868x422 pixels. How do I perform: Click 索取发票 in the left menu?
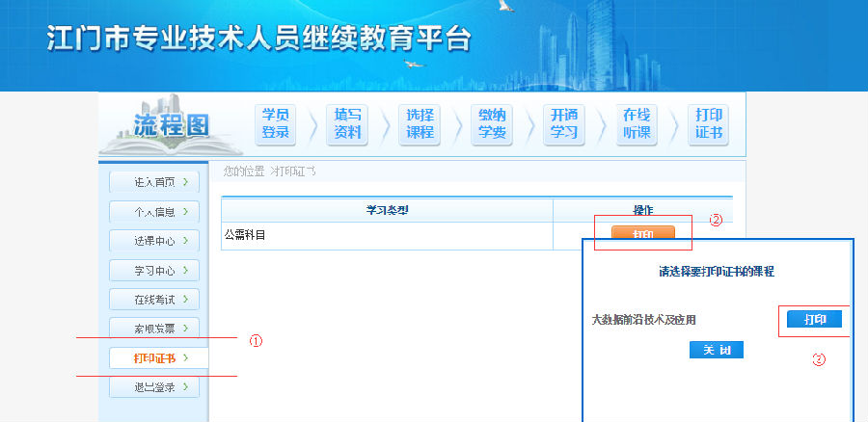pyautogui.click(x=154, y=329)
